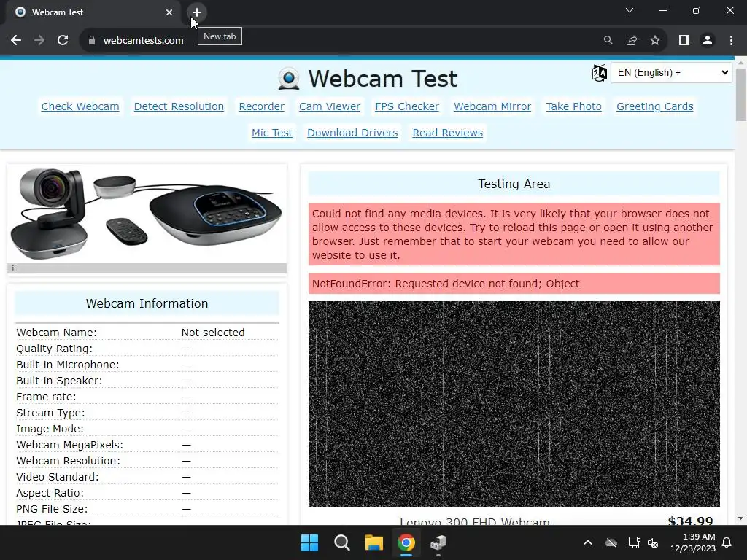Open the Cam Viewer link
The image size is (747, 560).
(330, 106)
